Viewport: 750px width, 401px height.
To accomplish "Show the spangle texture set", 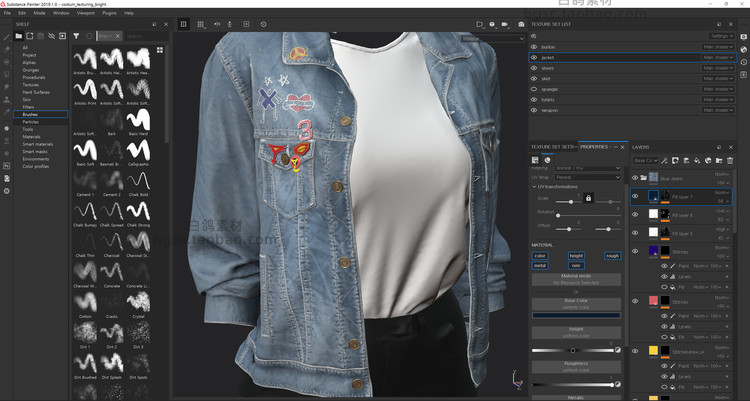I will click(x=534, y=89).
